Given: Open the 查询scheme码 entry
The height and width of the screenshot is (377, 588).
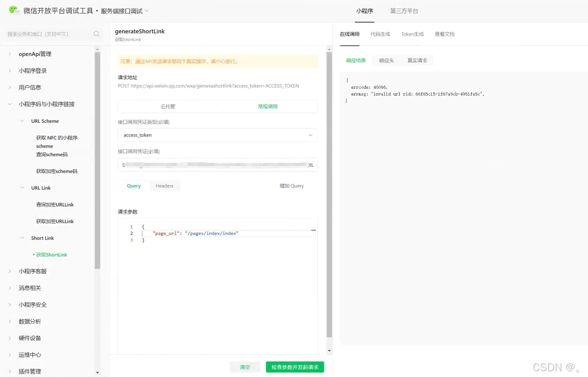Looking at the screenshot, I should [x=52, y=154].
